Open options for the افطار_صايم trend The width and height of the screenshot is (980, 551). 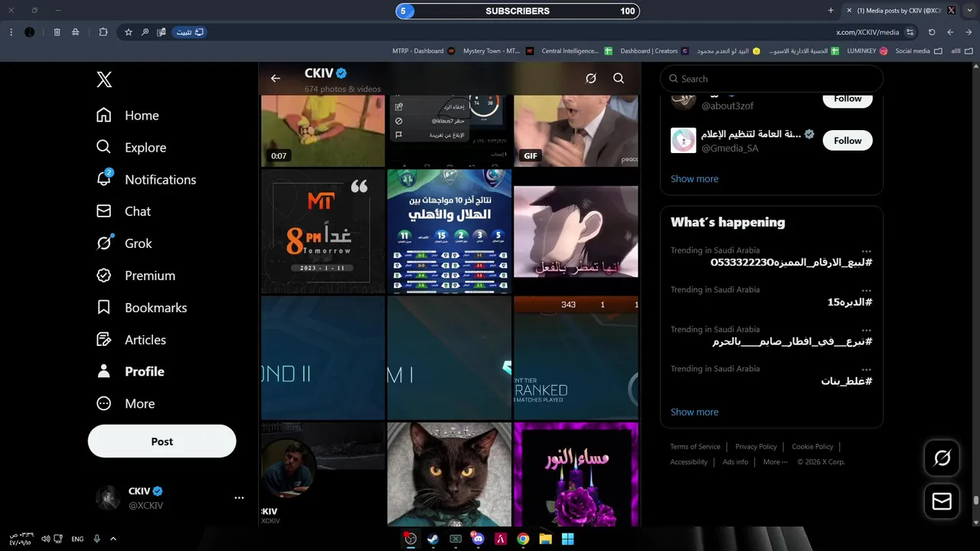click(x=866, y=331)
